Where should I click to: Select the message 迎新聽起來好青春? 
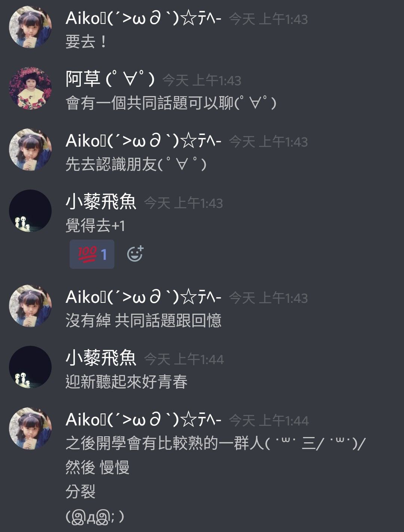[126, 382]
